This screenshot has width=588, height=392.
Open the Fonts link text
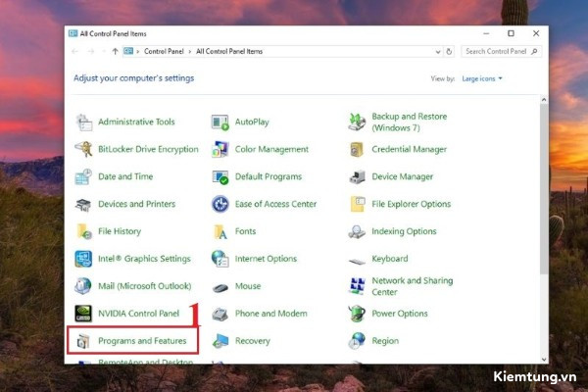[245, 231]
